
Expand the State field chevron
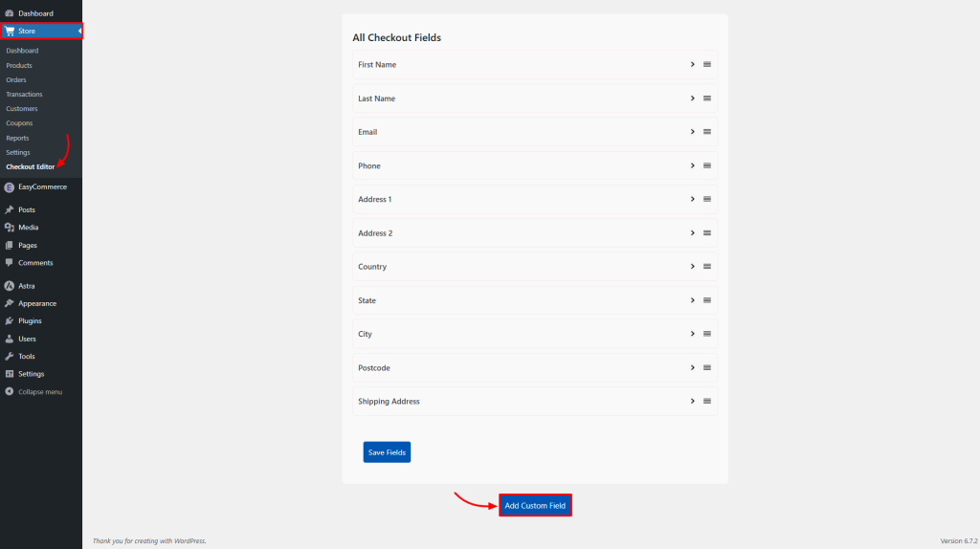pos(693,300)
